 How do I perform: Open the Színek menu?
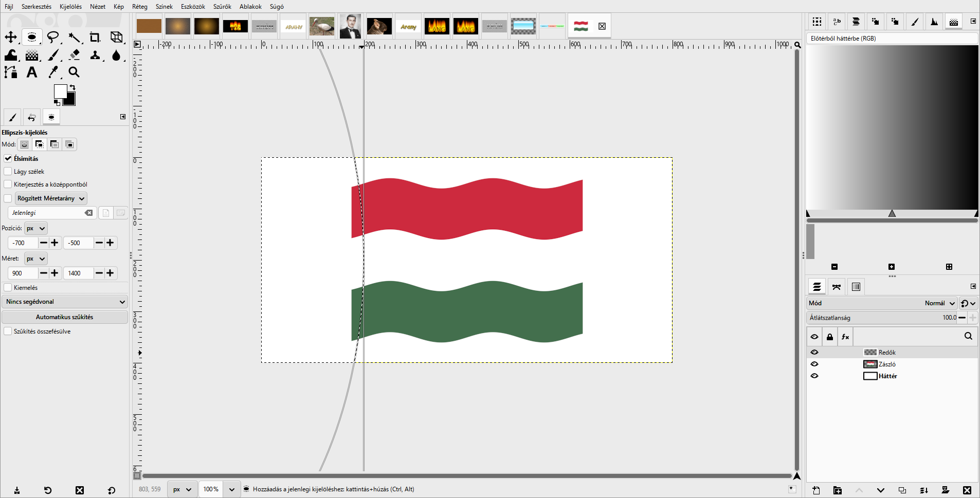coord(164,7)
